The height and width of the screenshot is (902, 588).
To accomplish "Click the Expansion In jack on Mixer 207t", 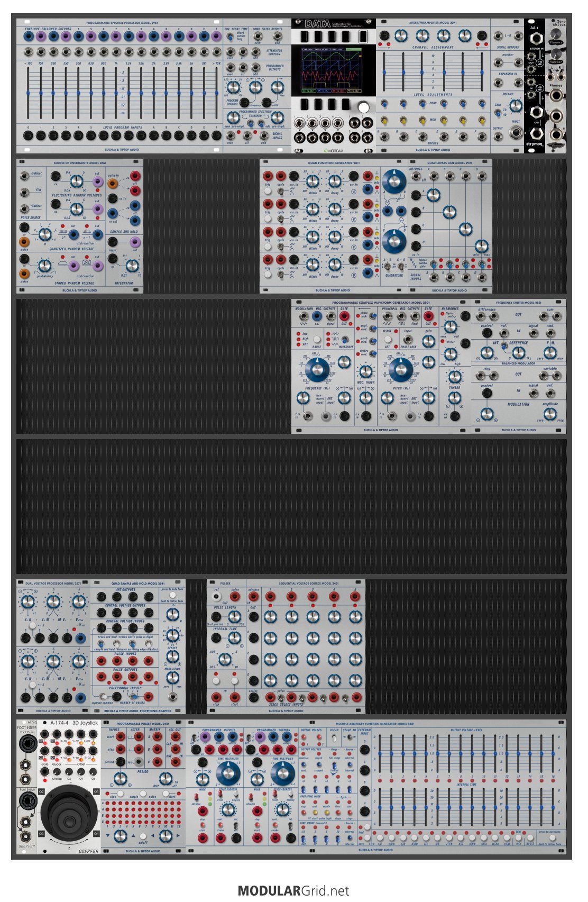I will [499, 83].
